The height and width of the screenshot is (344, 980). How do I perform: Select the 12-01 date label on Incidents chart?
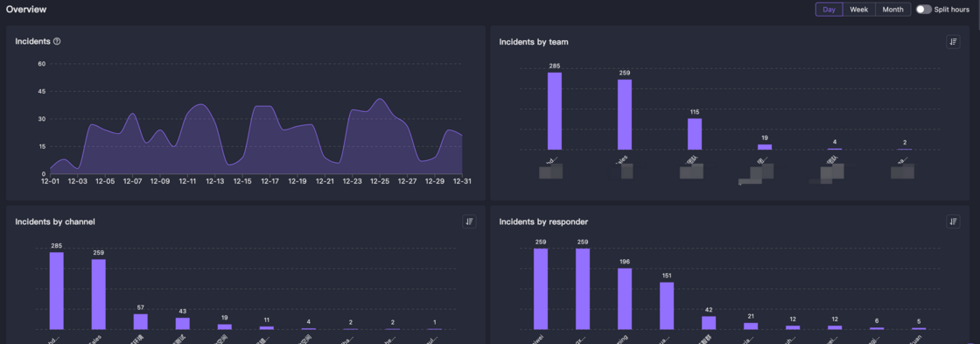coord(50,181)
